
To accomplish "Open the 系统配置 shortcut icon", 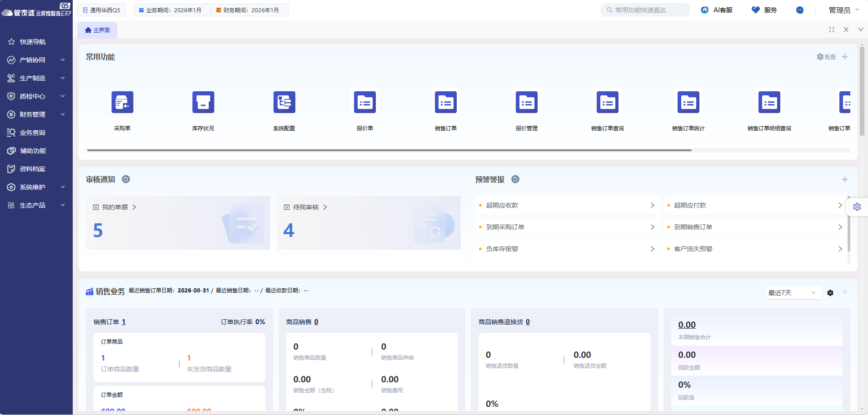I will pos(284,102).
